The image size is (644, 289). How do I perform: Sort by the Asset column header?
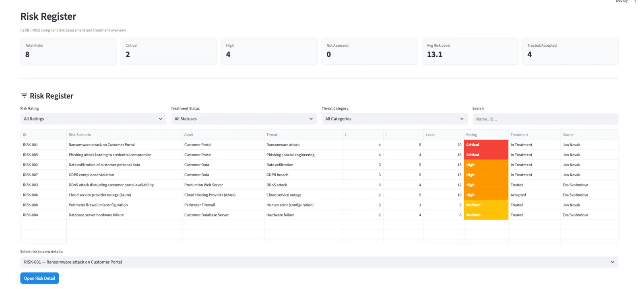pos(223,135)
